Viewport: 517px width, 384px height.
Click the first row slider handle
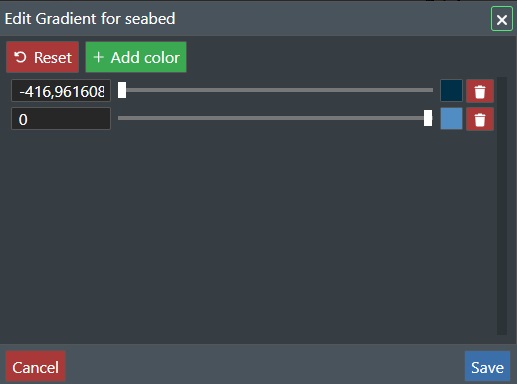(122, 90)
